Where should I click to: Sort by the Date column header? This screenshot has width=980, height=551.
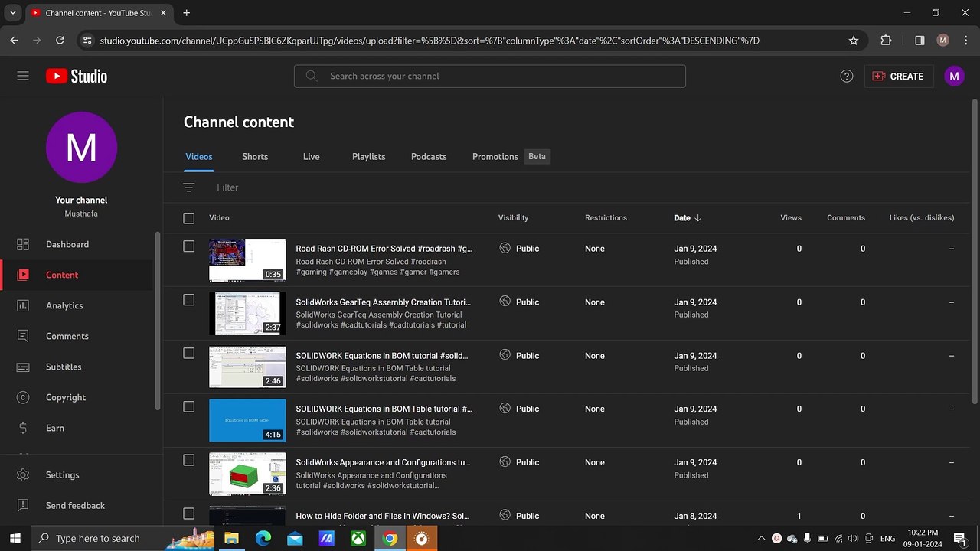688,218
